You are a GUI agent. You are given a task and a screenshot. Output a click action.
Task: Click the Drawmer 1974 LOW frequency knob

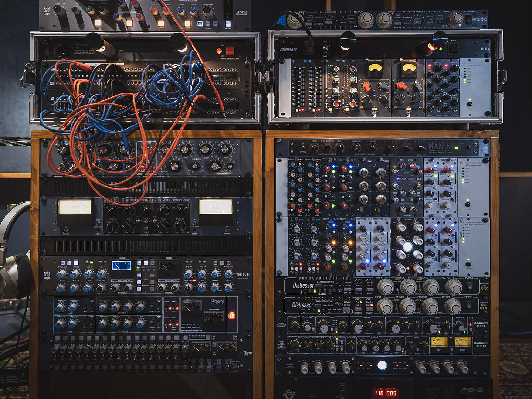(323, 327)
